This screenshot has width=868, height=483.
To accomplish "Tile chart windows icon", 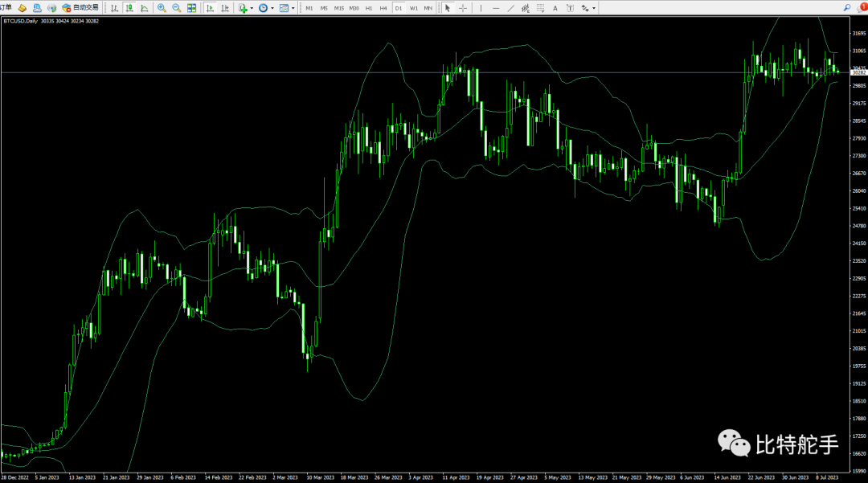I will coord(191,8).
